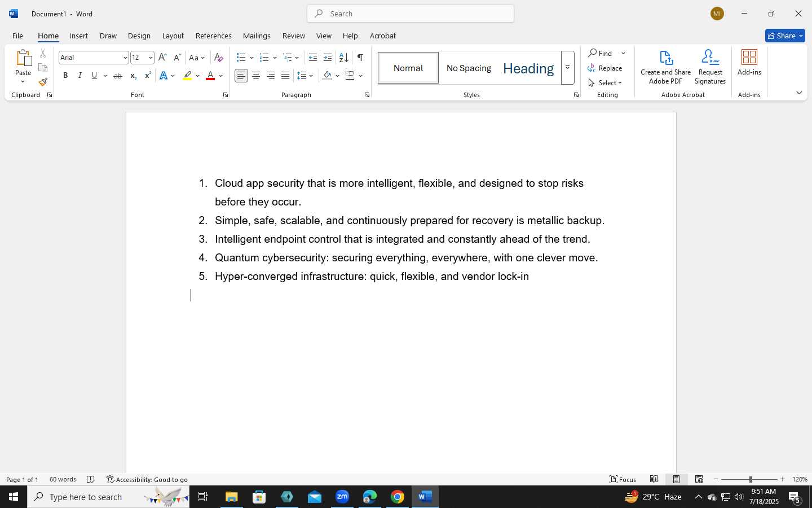Expand numbering list style options
812x508 pixels.
coord(275,58)
